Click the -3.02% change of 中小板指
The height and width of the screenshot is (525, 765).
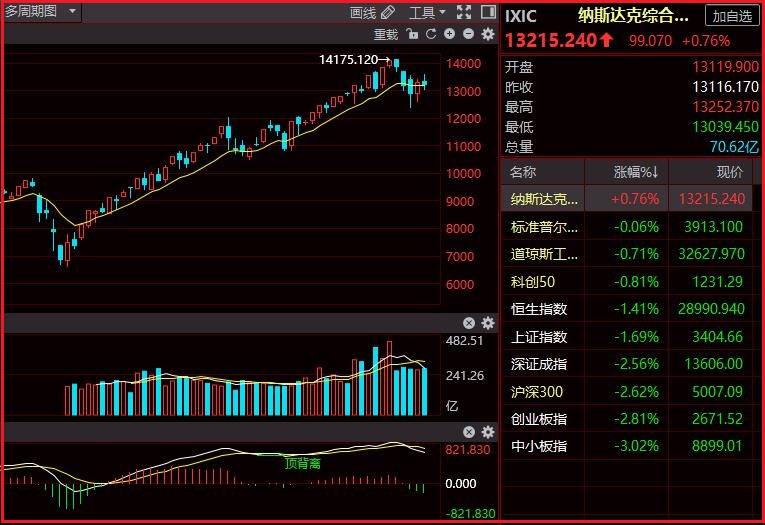[x=636, y=445]
